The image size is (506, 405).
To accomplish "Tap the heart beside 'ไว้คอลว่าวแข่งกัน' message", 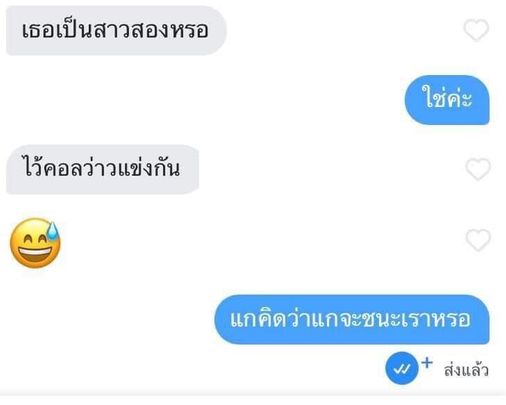I will [x=478, y=169].
